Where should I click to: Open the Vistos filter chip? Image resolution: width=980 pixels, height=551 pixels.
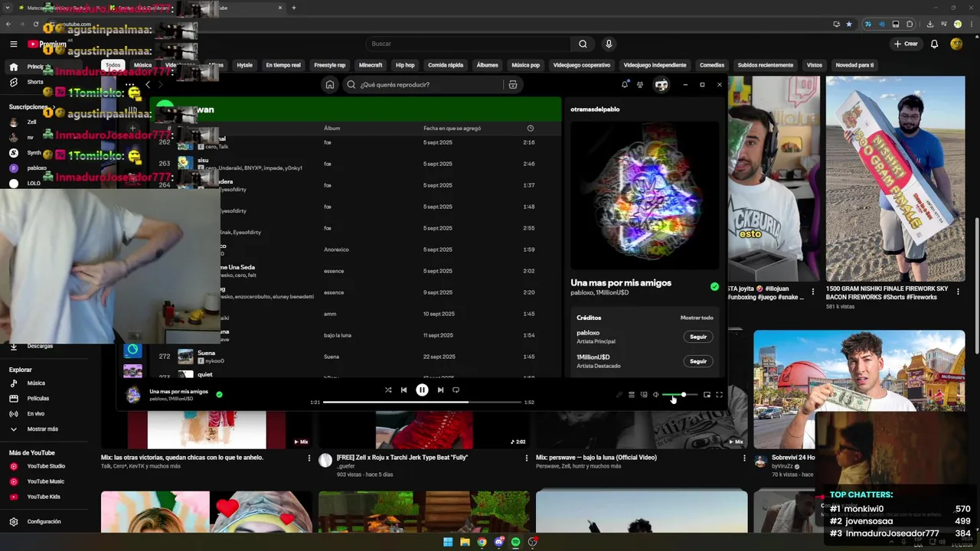pyautogui.click(x=815, y=65)
